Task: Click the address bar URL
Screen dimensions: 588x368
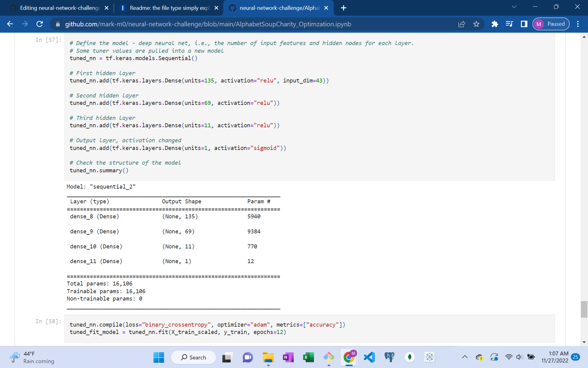Action: pyautogui.click(x=208, y=24)
